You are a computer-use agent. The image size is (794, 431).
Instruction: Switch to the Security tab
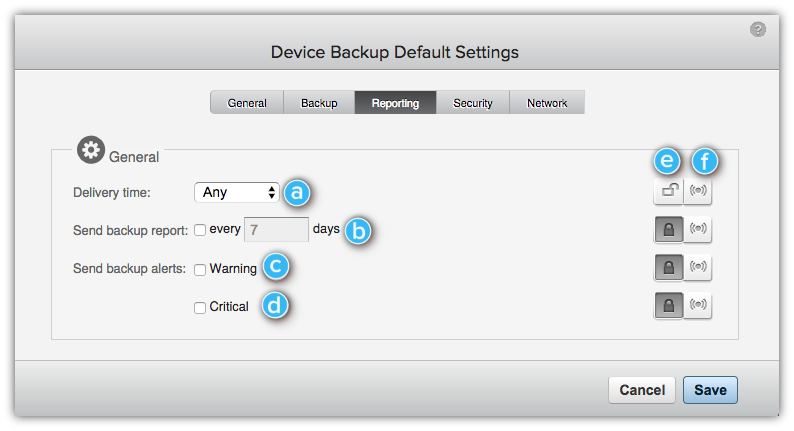[x=472, y=103]
